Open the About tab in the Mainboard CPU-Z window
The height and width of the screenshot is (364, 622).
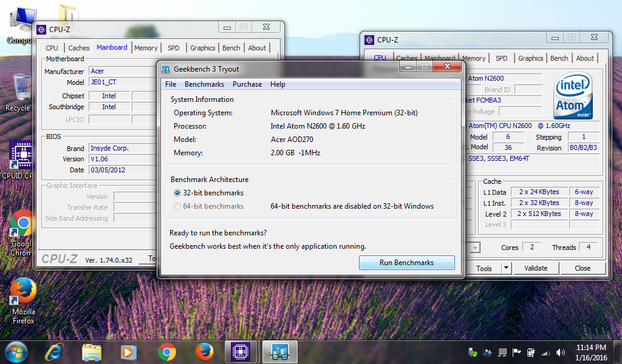[x=257, y=48]
